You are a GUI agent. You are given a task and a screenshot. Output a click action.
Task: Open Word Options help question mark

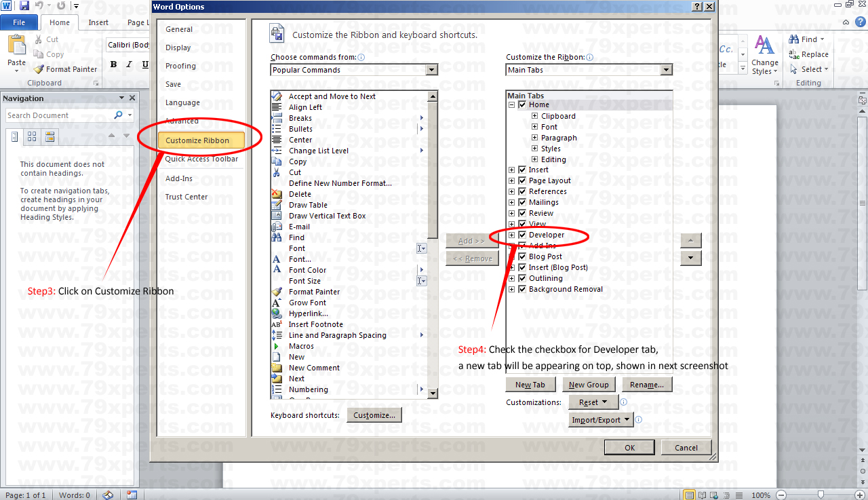[696, 6]
